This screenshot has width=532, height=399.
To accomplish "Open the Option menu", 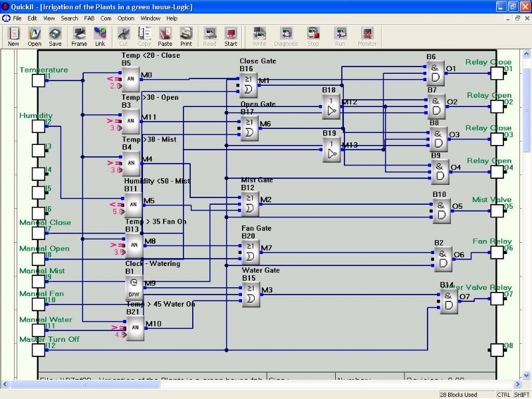I will click(126, 19).
